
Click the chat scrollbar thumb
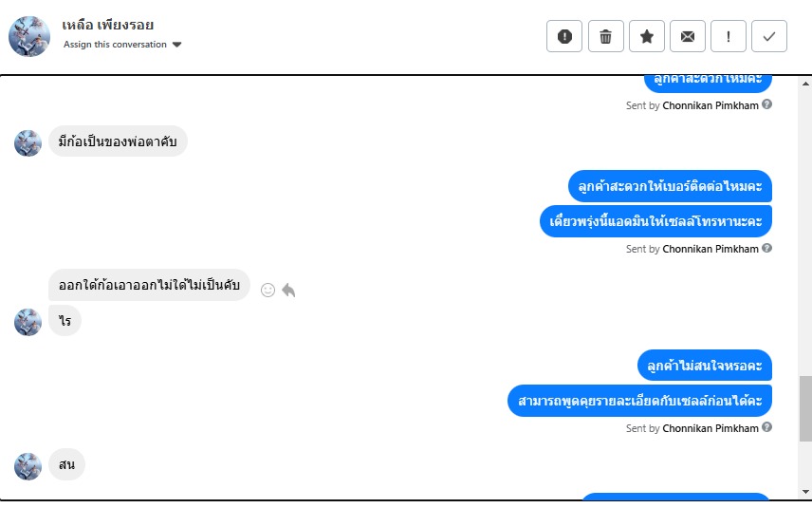point(805,408)
